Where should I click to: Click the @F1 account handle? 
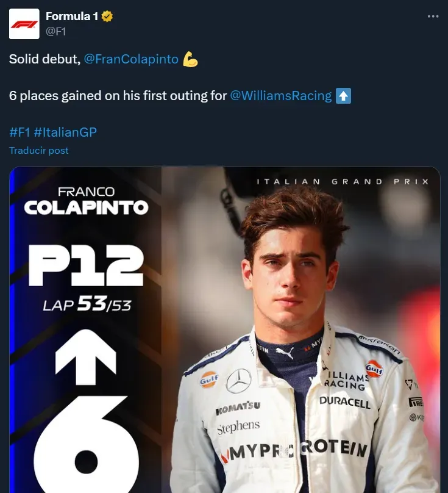click(x=56, y=32)
